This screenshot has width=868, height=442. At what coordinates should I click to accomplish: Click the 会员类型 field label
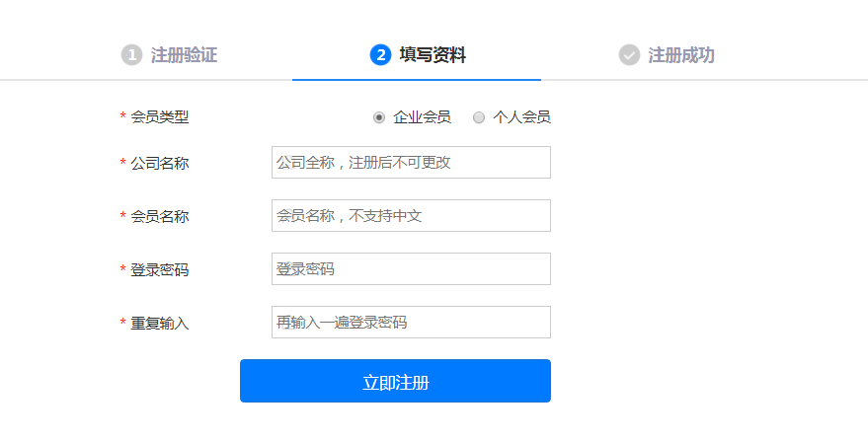point(159,117)
